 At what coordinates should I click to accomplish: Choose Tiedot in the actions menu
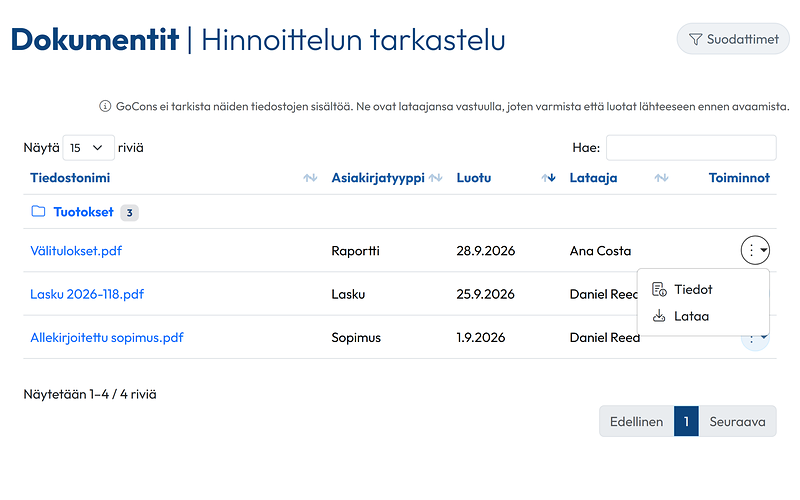click(x=703, y=289)
